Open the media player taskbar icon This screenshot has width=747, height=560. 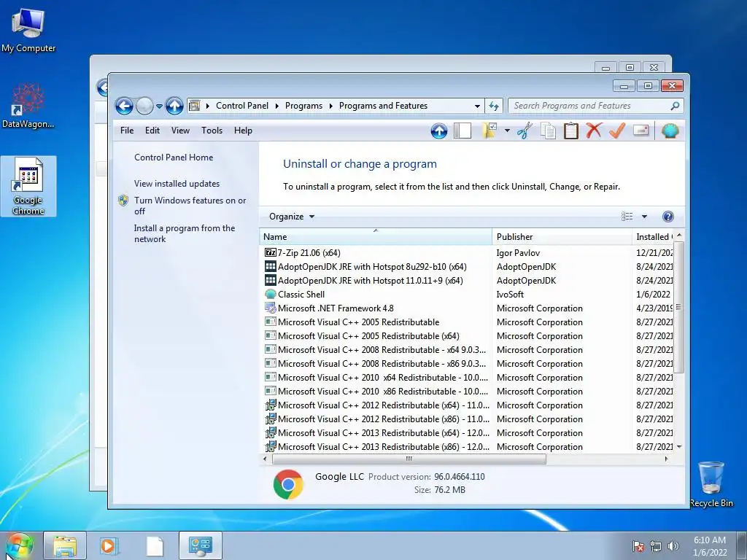(109, 545)
